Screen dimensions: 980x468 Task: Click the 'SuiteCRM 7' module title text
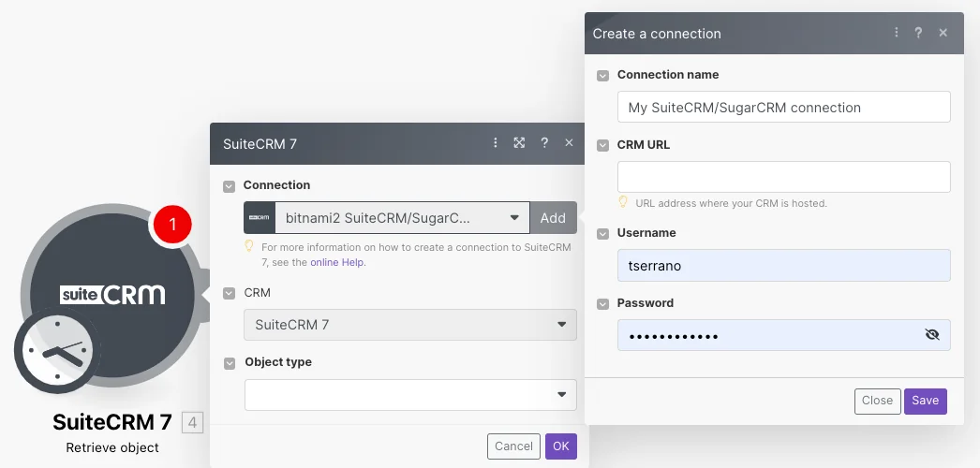click(111, 422)
